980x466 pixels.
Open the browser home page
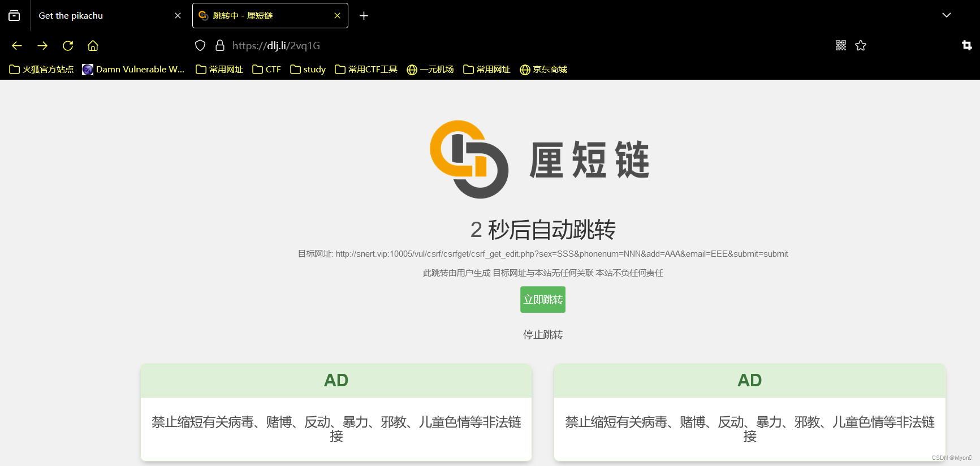click(93, 46)
